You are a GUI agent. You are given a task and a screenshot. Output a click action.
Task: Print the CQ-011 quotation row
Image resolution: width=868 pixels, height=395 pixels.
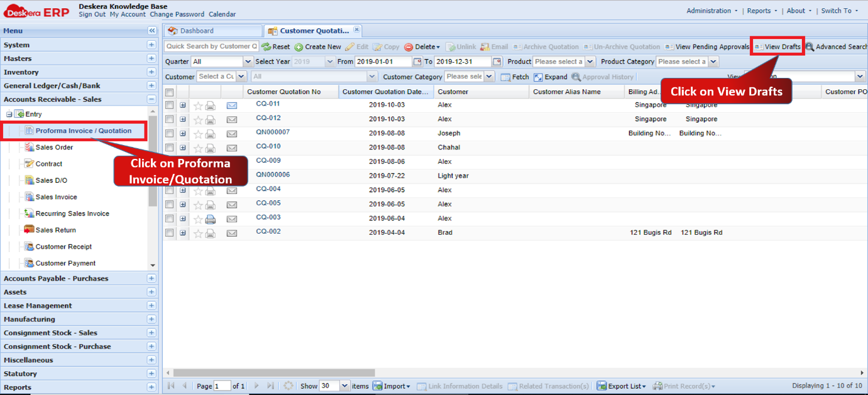pos(211,106)
